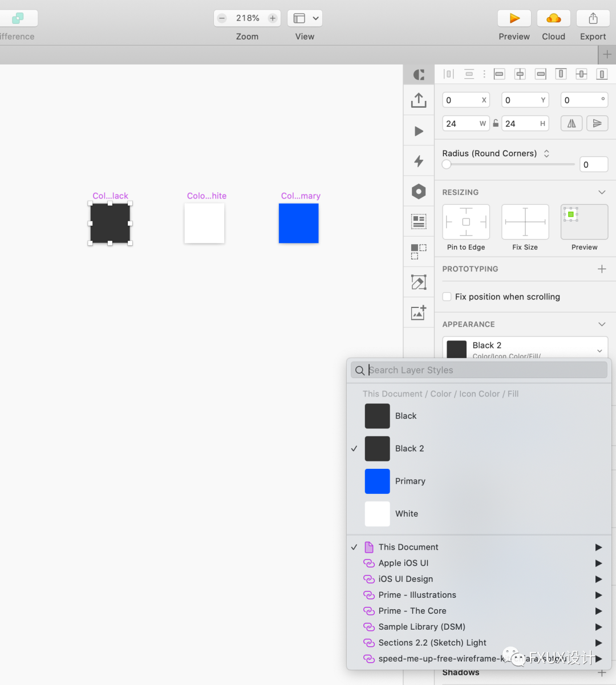Click the Search Layer Styles field
Screen dimensions: 616x685
point(479,370)
